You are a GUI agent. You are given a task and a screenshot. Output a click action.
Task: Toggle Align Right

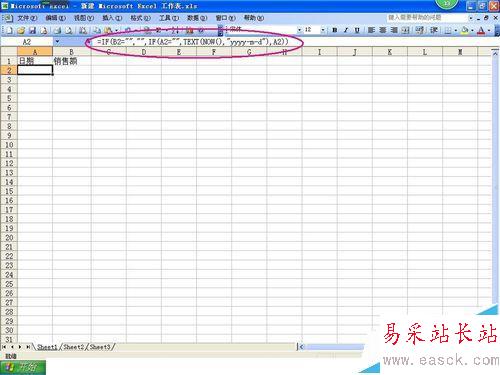coord(394,30)
